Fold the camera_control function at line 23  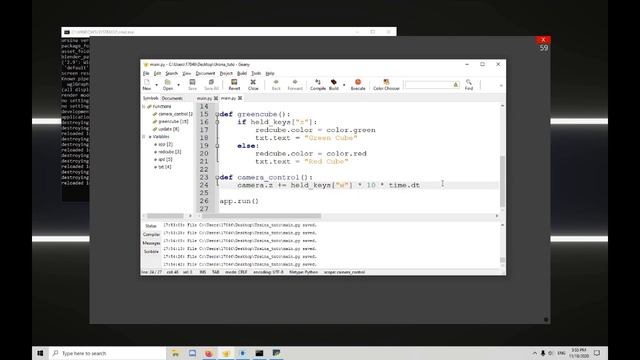click(x=217, y=178)
